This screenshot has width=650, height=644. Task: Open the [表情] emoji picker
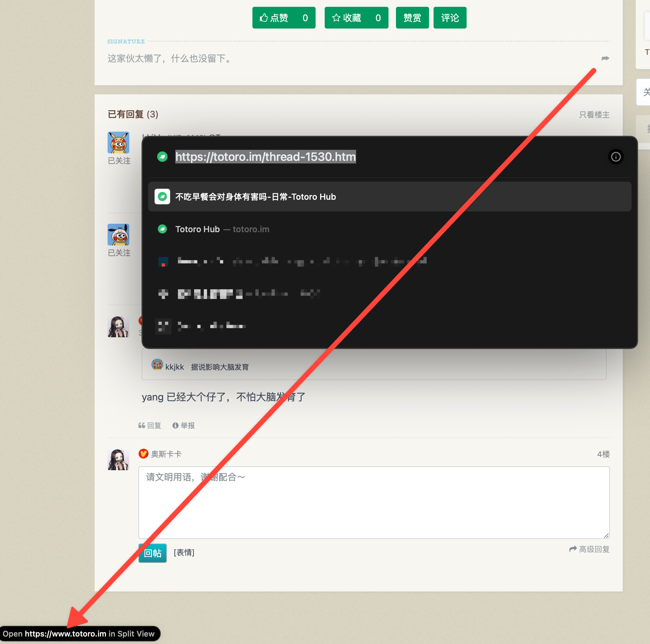click(x=184, y=553)
